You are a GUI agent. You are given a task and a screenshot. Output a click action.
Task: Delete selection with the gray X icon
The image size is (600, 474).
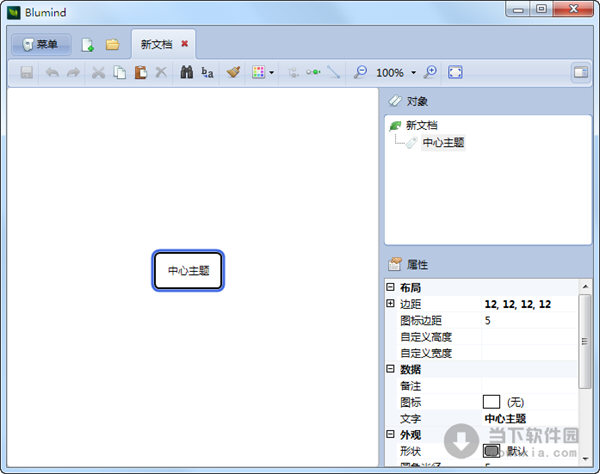coord(161,72)
